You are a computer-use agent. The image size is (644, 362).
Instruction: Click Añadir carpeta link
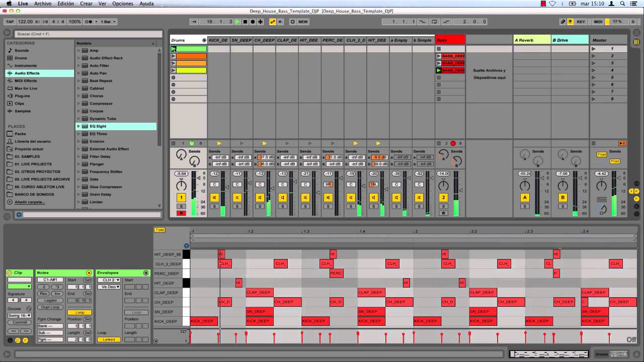[29, 202]
